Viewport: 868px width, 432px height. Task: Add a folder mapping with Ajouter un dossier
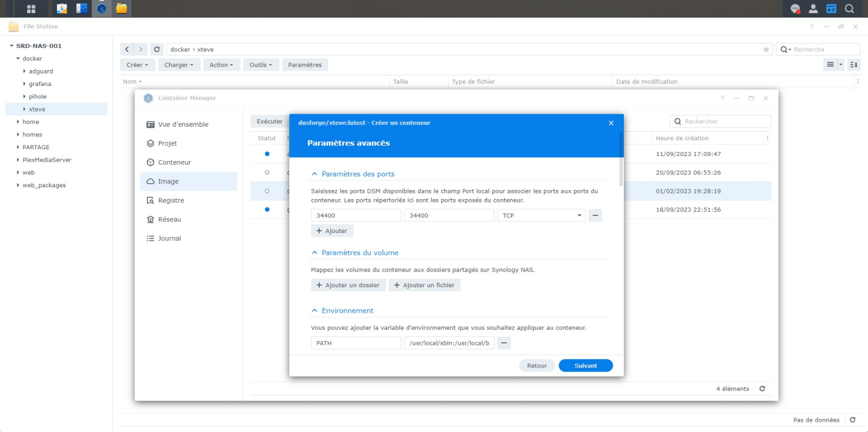tap(348, 285)
